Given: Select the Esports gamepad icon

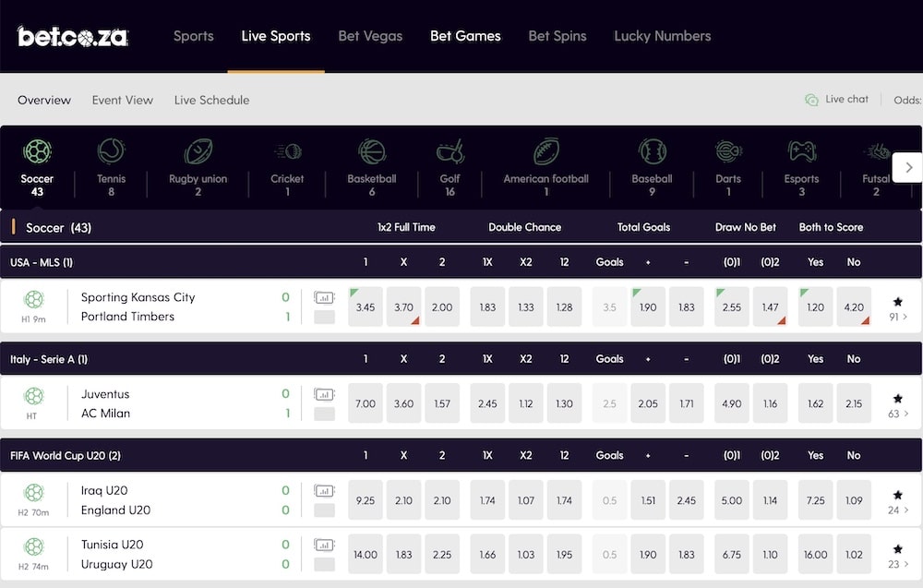Looking at the screenshot, I should [x=801, y=150].
